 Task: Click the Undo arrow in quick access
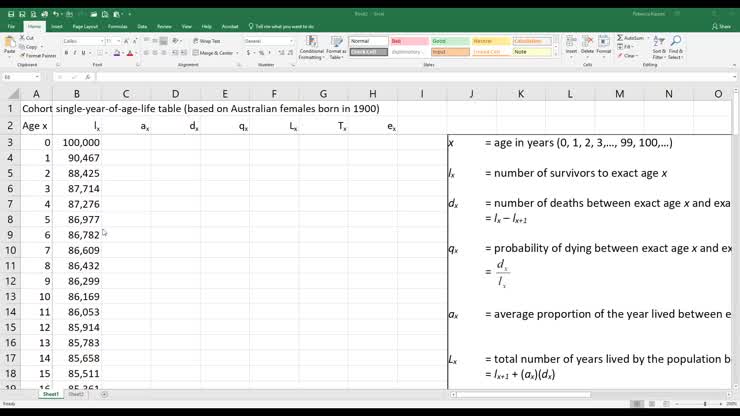click(56, 14)
